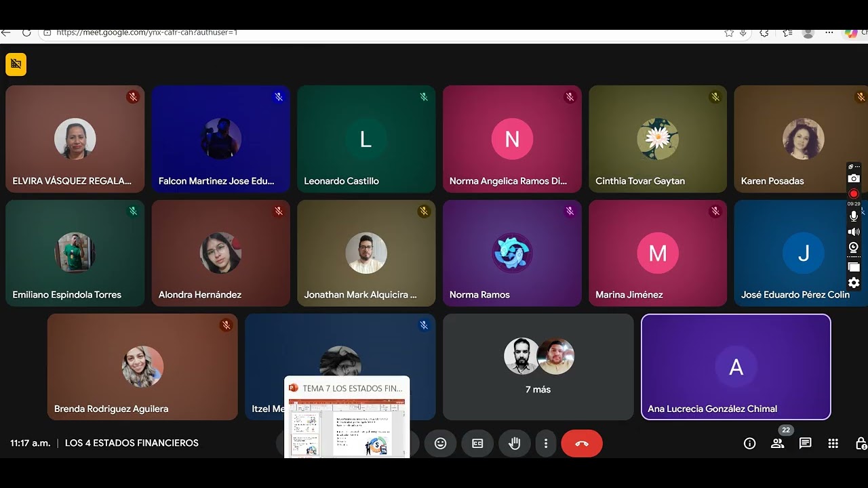Leave the call with red hang-up button
Screen dimensions: 868x488
coord(582,443)
